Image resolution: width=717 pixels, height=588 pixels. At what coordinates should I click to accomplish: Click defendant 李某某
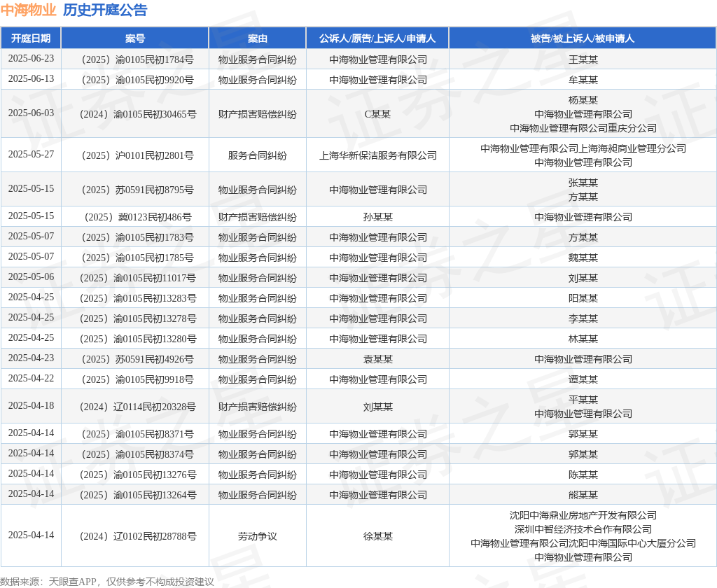tap(583, 318)
